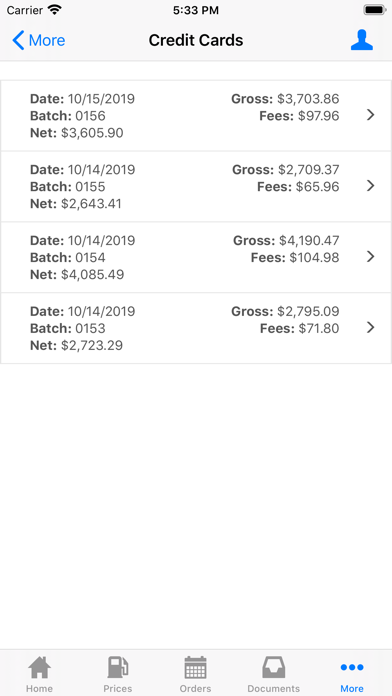Open the row with Fees $65.96
Image resolution: width=392 pixels, height=696 pixels.
coord(196,186)
